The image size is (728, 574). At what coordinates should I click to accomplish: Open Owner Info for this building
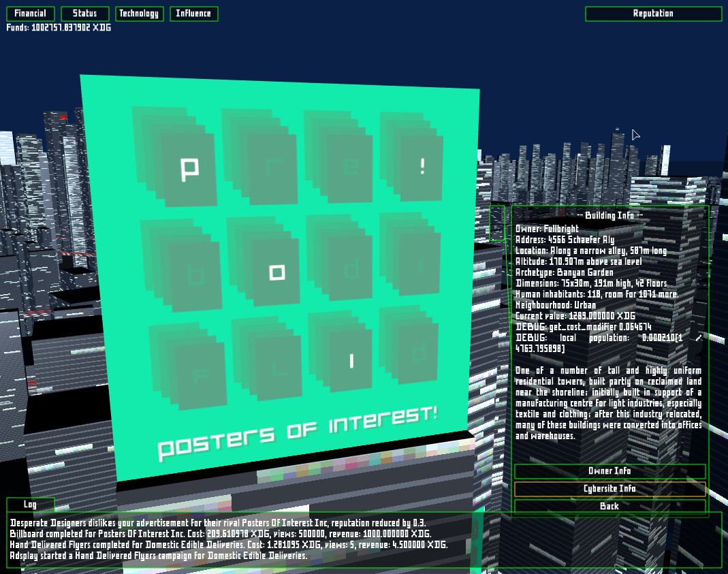[x=610, y=471]
